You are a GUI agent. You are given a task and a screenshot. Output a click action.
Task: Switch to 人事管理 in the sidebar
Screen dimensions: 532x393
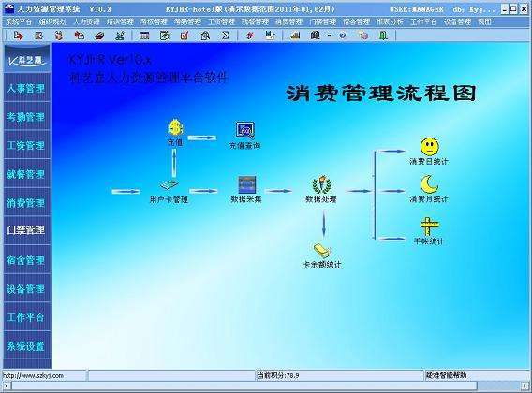pos(26,89)
